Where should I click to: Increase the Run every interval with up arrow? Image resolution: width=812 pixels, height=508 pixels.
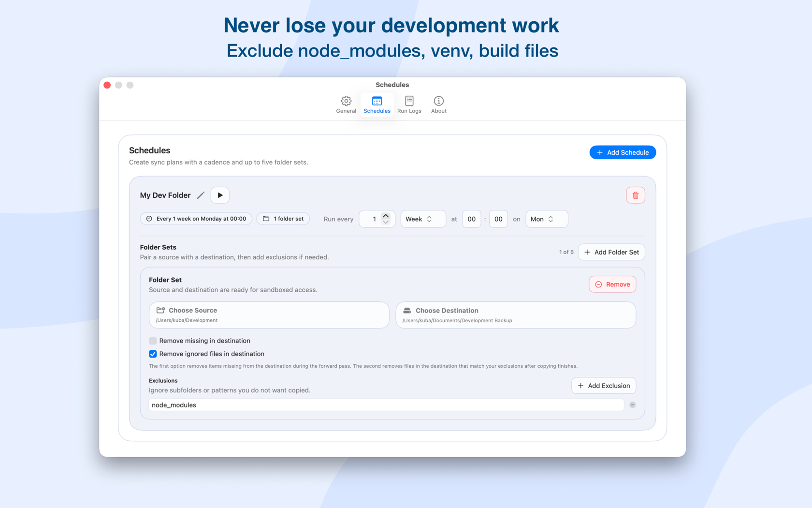(x=386, y=216)
